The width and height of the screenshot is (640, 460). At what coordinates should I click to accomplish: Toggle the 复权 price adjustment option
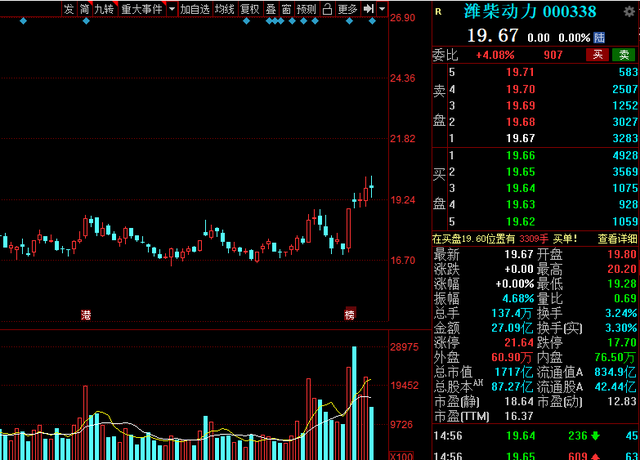[250, 9]
